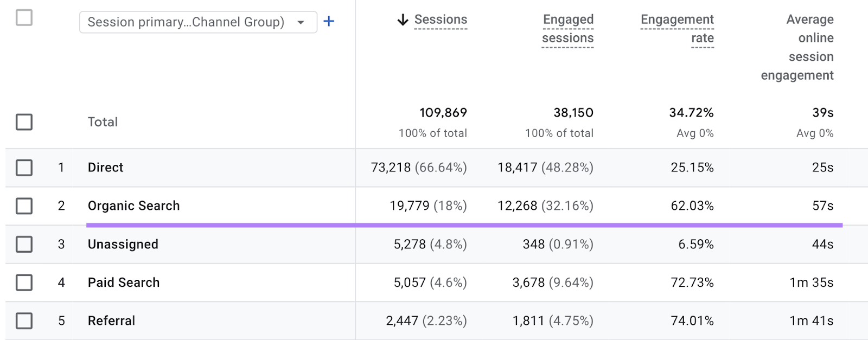
Task: Click the Average online session engagement header
Action: click(797, 47)
